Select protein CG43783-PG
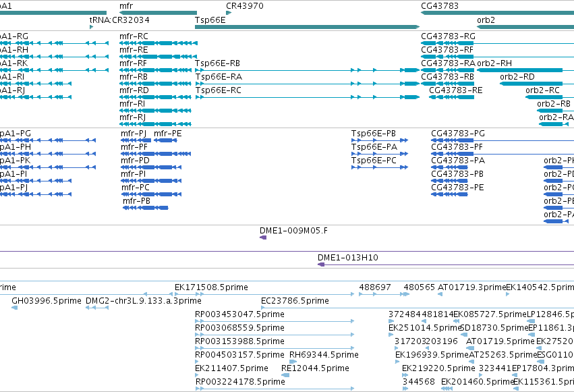 (x=503, y=140)
